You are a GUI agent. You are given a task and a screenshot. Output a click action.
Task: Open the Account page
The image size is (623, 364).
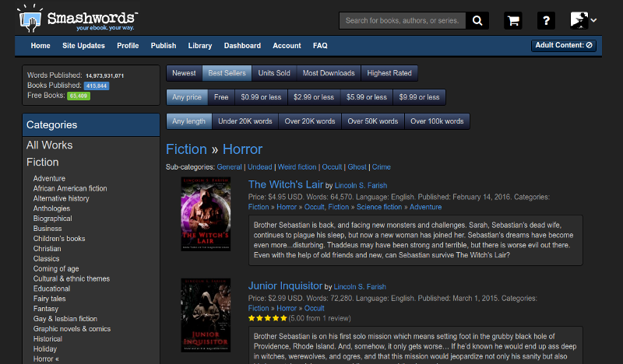287,46
